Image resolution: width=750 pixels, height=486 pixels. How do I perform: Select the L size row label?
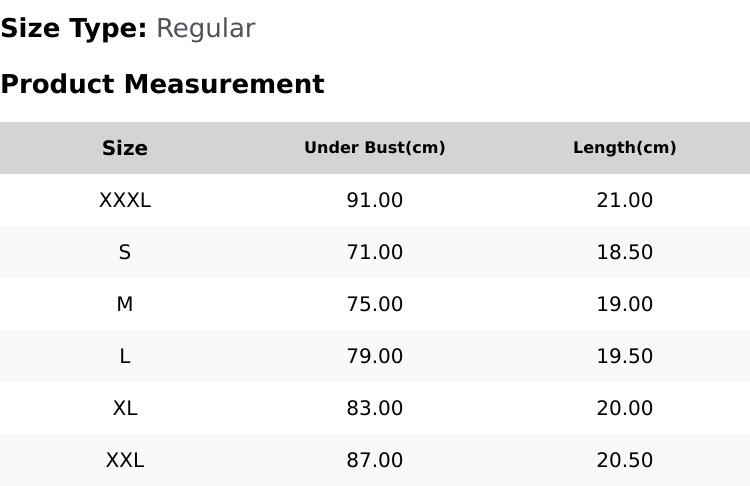(x=125, y=356)
